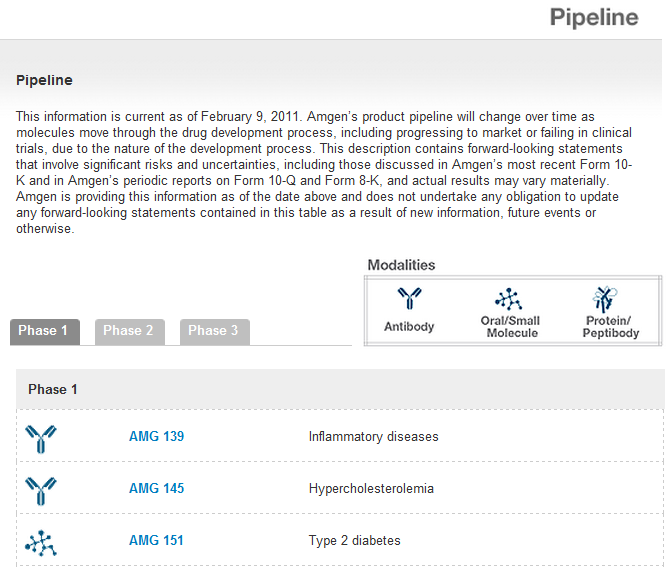The width and height of the screenshot is (669, 567).
Task: Click the 'Antibody' legend label
Action: (x=409, y=326)
